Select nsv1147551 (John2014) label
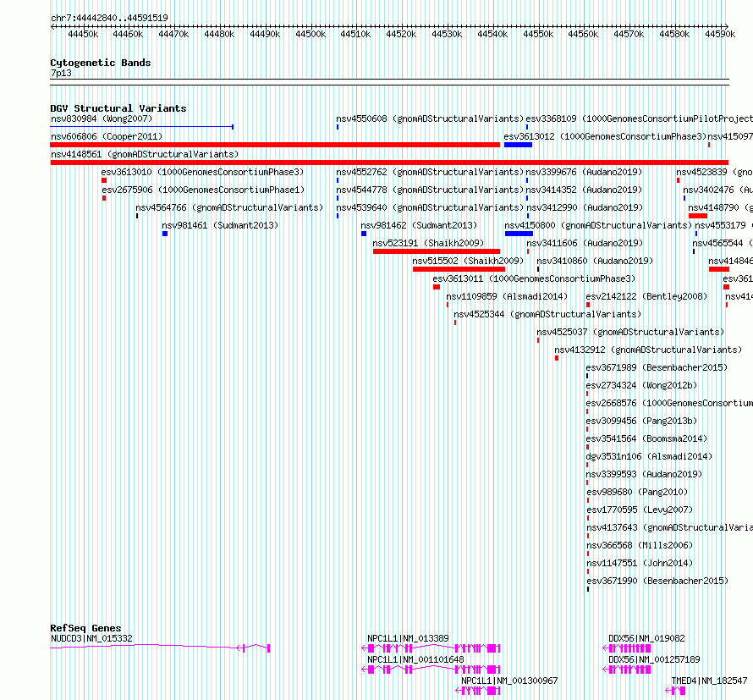 pos(640,563)
